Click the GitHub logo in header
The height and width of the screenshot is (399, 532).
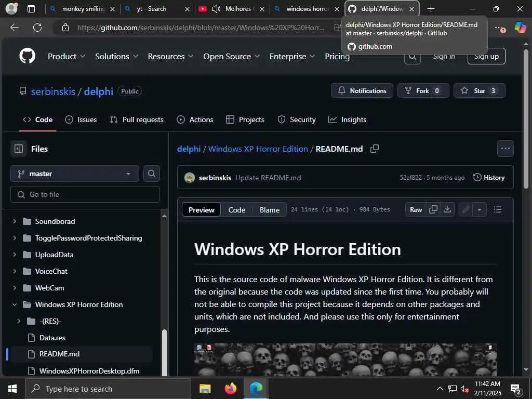(x=28, y=56)
